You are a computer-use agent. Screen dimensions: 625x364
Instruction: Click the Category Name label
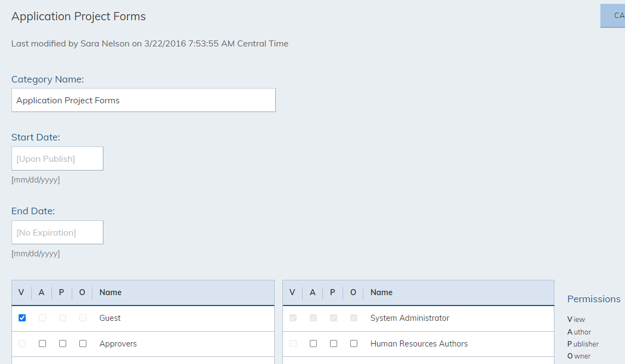tap(48, 79)
